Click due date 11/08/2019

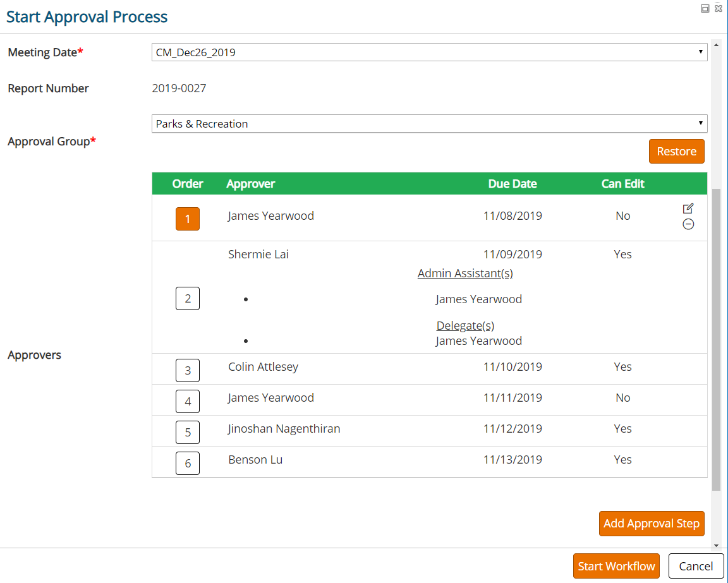513,216
